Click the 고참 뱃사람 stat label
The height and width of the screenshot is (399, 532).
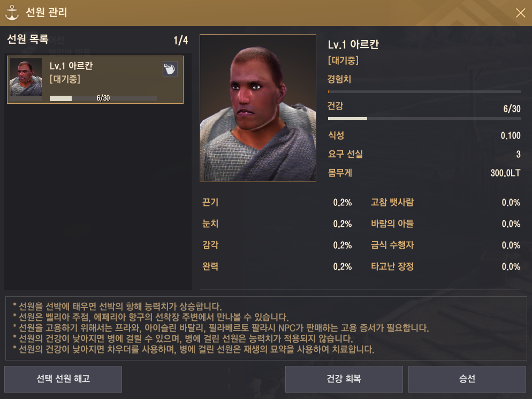pos(392,202)
